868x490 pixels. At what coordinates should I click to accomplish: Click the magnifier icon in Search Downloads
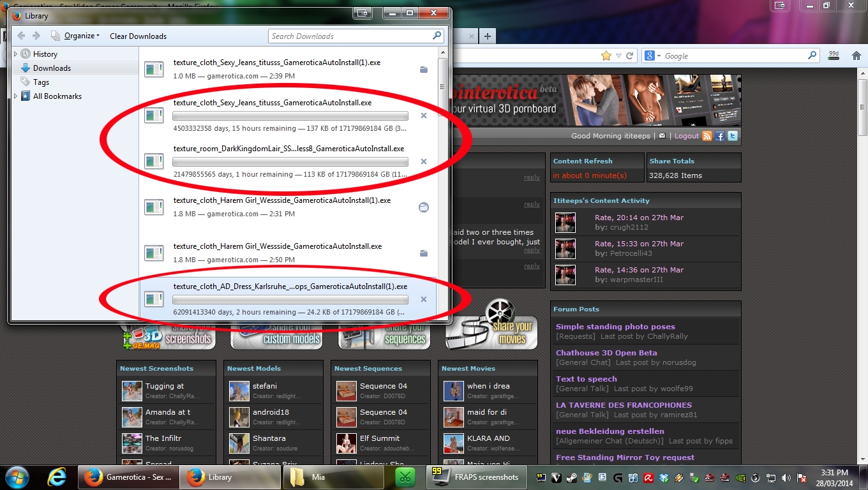pos(437,36)
